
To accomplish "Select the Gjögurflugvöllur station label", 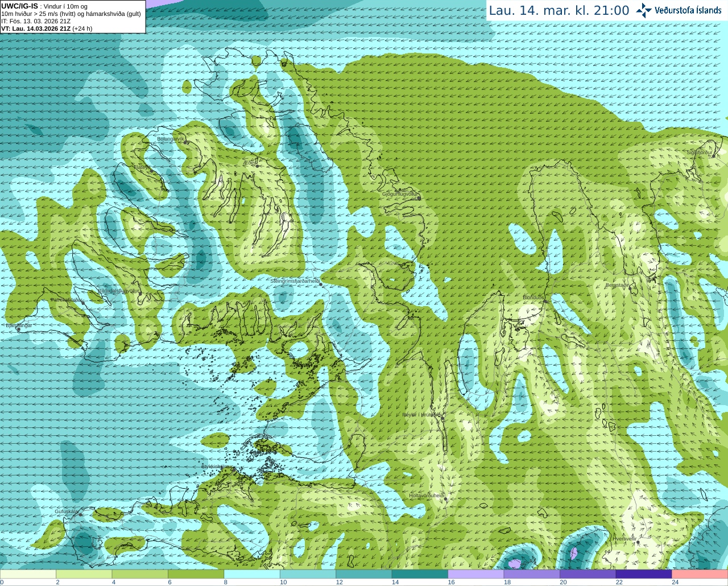I will click(x=400, y=194).
